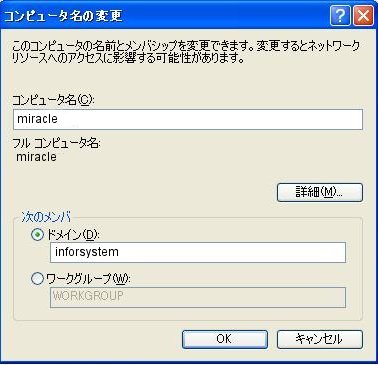
Task: Click the greyed-out WORKGROUP field
Action: coord(198,297)
